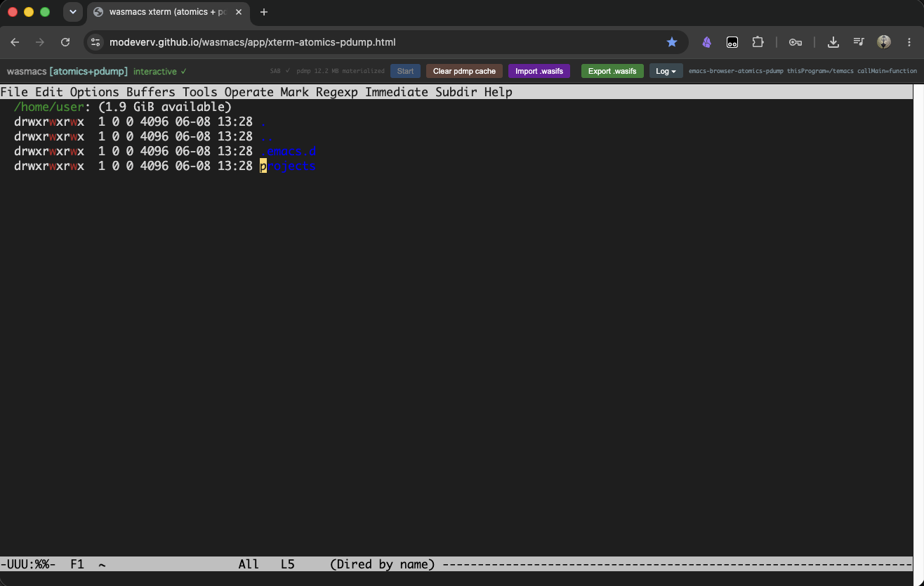This screenshot has width=924, height=586.
Task: Open the Mark menu in Emacs
Action: tap(295, 92)
